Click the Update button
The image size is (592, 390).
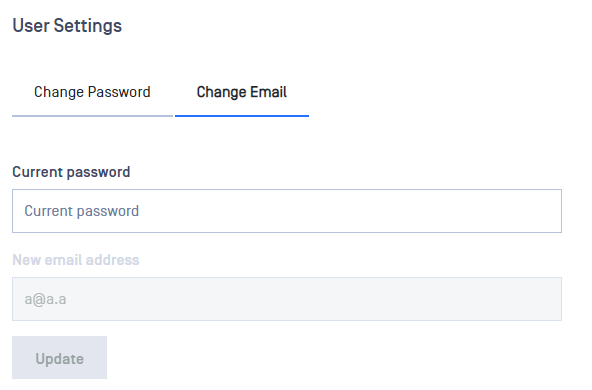pyautogui.click(x=59, y=358)
